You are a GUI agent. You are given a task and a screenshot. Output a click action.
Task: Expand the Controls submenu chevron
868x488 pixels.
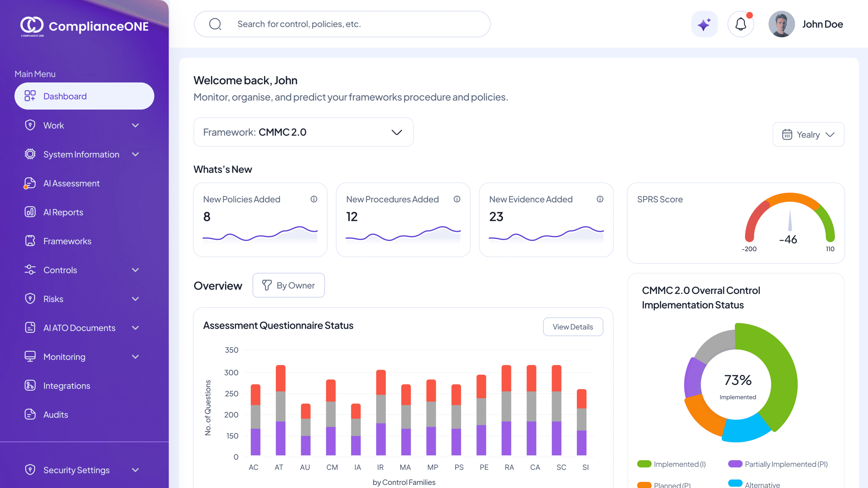135,270
